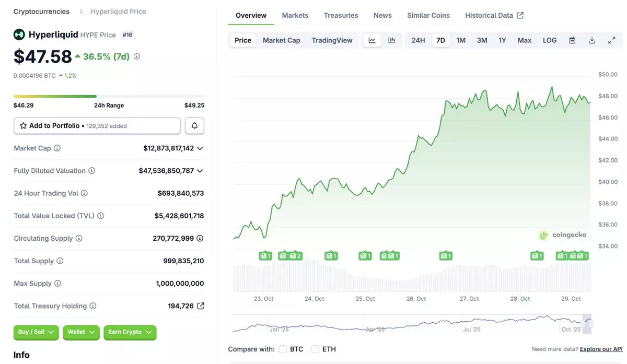Enable the BTC comparison checkbox
Viewport: 627px width, 364px height.
tap(283, 349)
